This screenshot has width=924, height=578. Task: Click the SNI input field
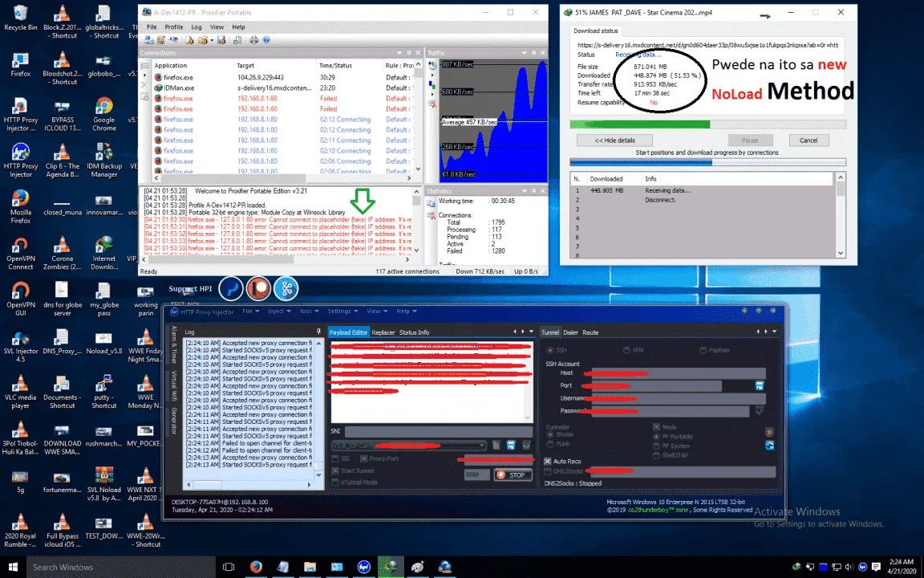click(438, 431)
